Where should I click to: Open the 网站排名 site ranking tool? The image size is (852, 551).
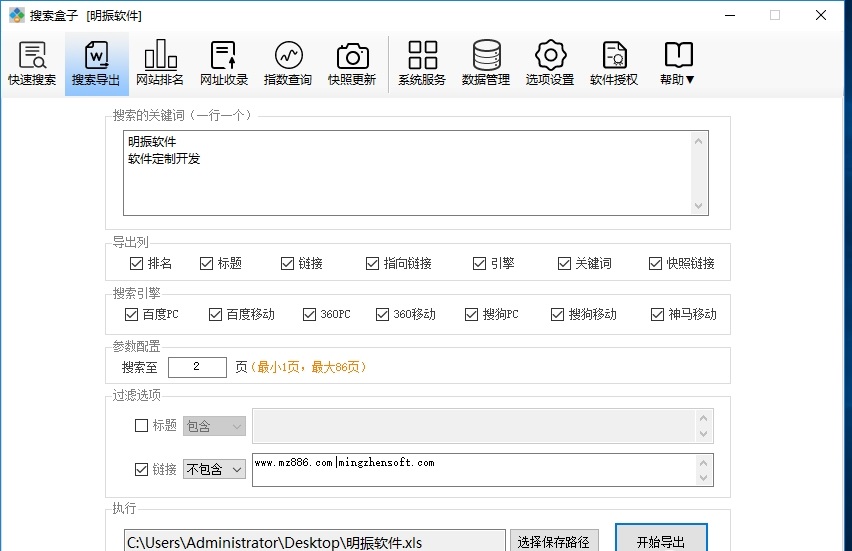[x=160, y=64]
